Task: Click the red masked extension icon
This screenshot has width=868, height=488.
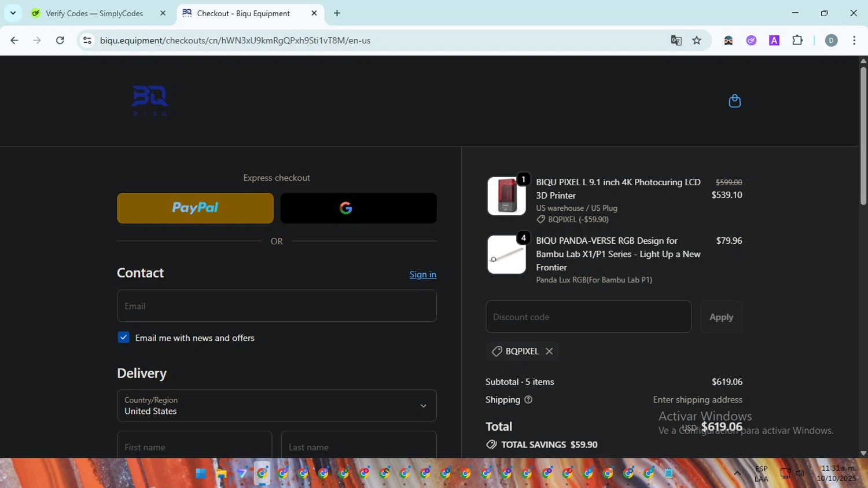Action: 729,41
